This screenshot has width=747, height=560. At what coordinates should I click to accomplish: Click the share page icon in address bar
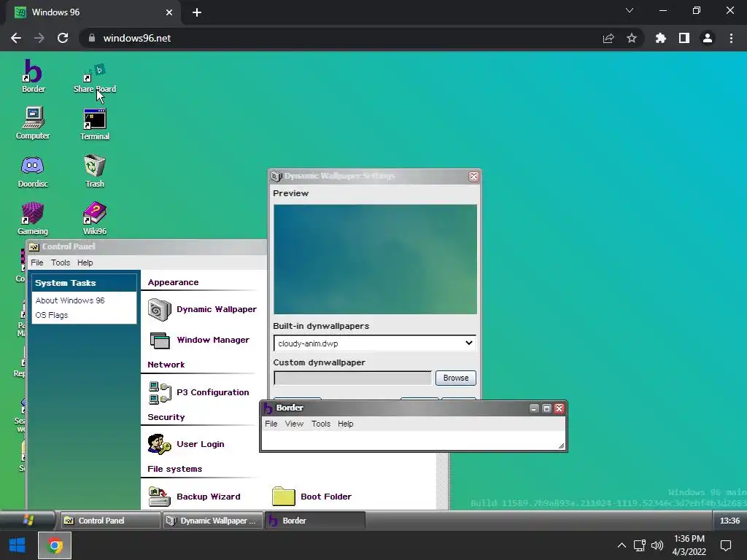point(608,38)
